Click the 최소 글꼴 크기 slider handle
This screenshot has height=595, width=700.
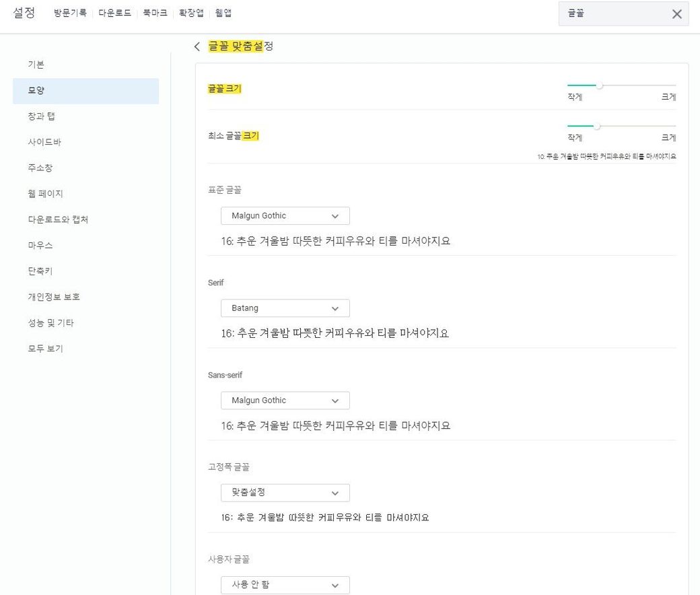pos(596,126)
